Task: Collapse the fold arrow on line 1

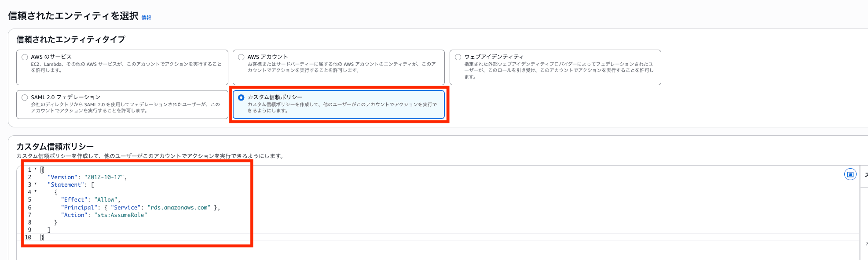Action: pos(36,169)
